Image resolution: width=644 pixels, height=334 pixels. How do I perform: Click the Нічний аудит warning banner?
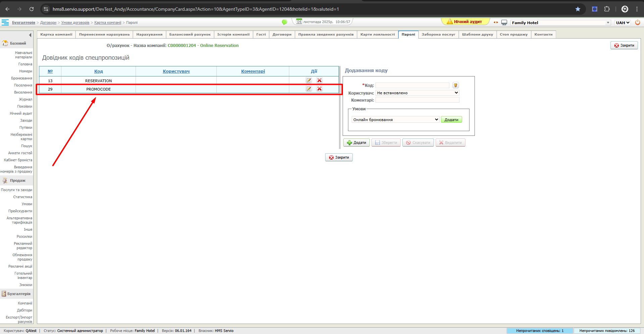click(x=464, y=22)
